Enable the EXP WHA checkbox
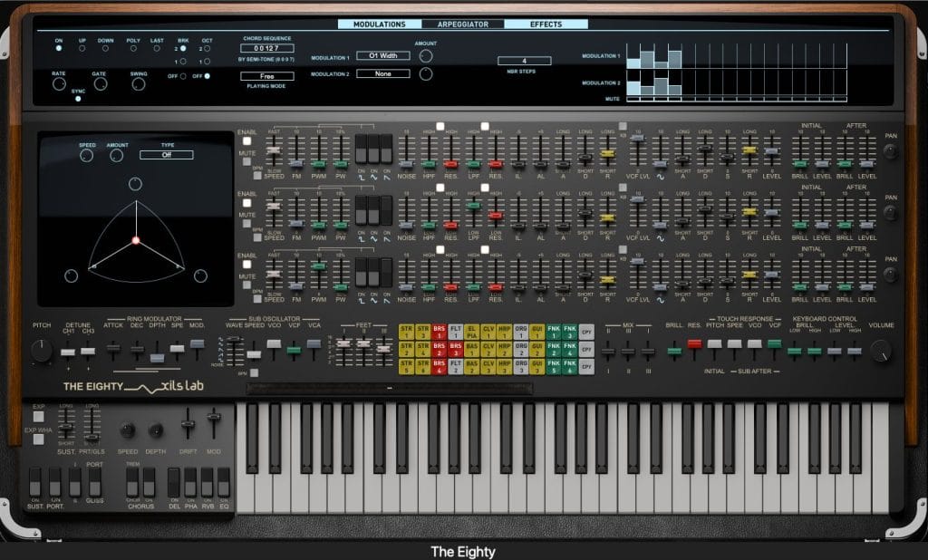Screen dimensions: 928x560 (38, 439)
